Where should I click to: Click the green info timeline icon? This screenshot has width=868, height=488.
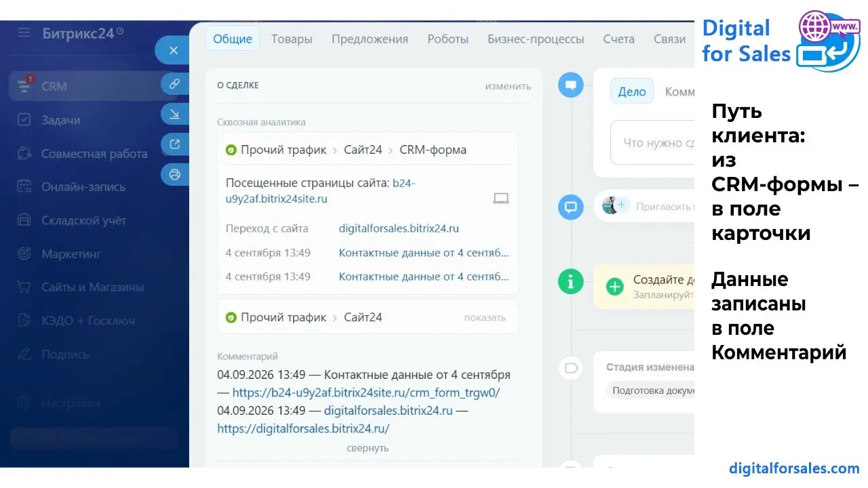(x=571, y=281)
